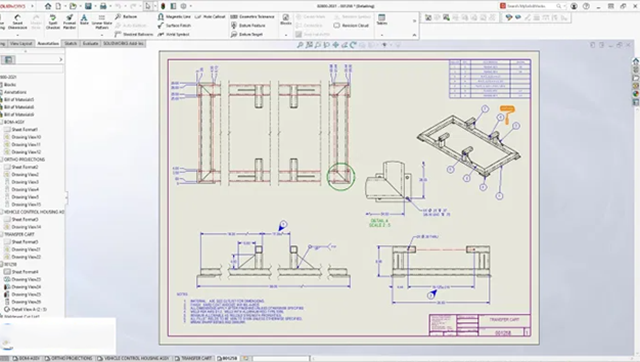
Task: Choose the Format Painter tool
Action: coord(69,22)
